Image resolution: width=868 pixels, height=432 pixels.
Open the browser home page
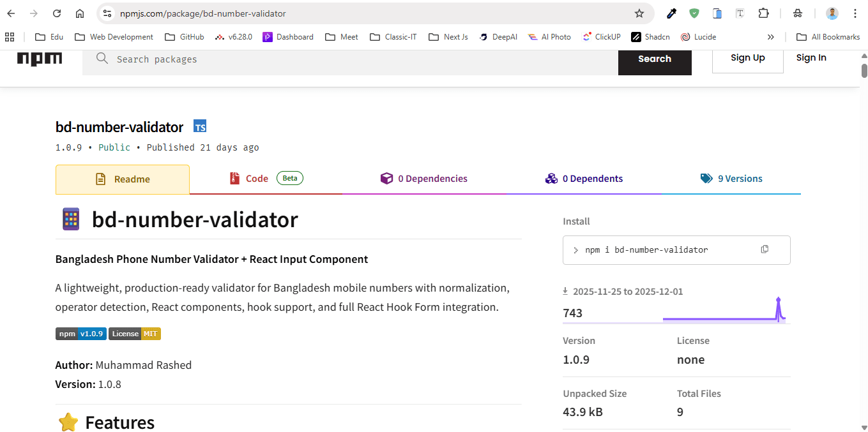pyautogui.click(x=80, y=13)
